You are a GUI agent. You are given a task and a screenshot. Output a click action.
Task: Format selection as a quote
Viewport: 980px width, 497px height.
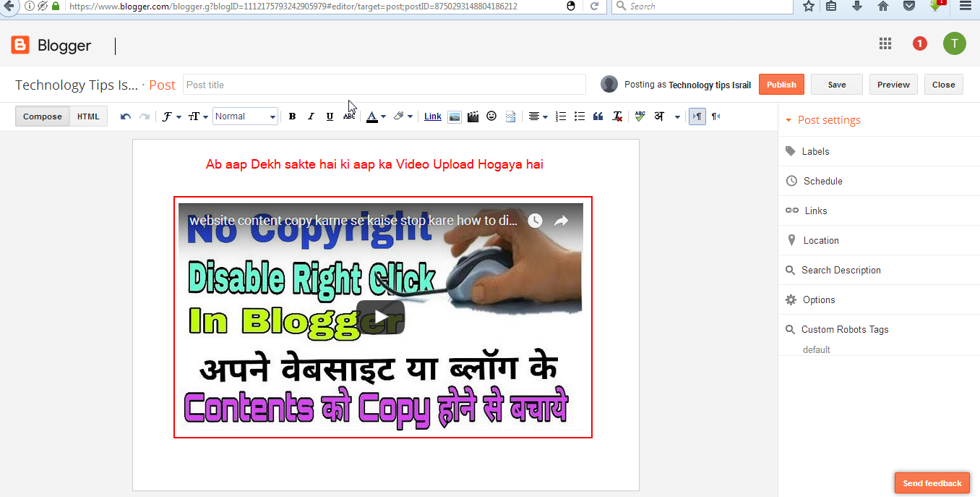[x=598, y=116]
